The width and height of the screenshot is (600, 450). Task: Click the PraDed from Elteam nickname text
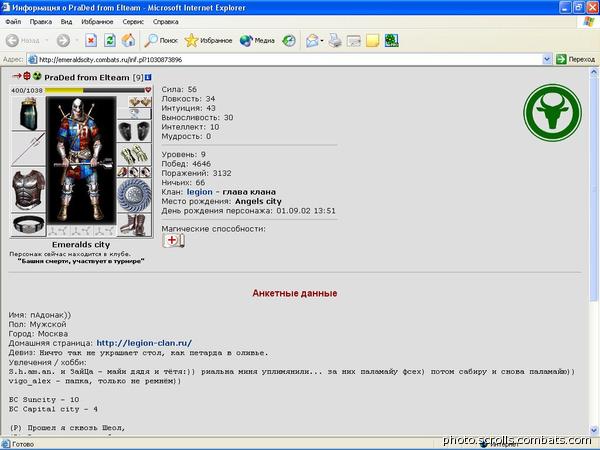click(87, 78)
